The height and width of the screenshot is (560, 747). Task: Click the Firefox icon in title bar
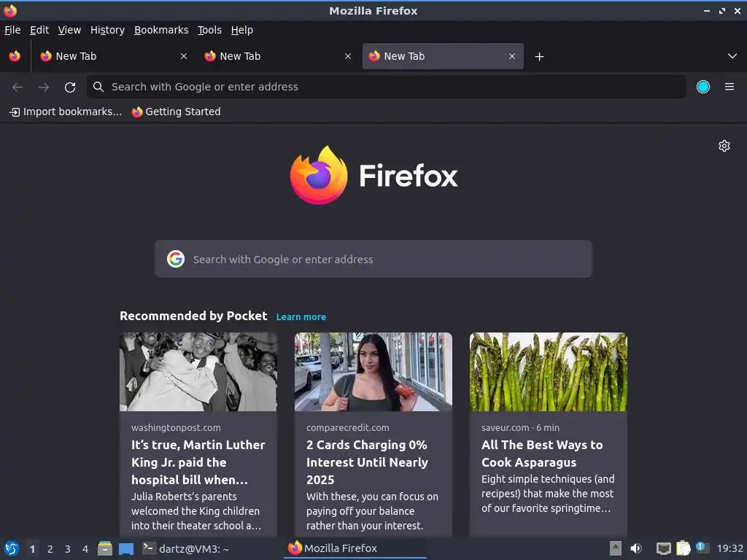(10, 10)
